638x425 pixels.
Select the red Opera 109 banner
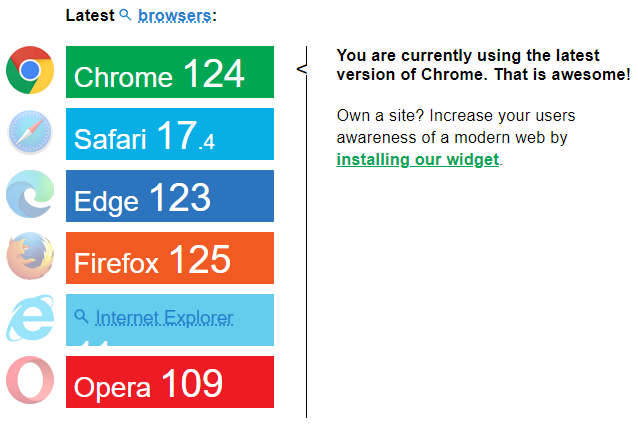pyautogui.click(x=169, y=382)
